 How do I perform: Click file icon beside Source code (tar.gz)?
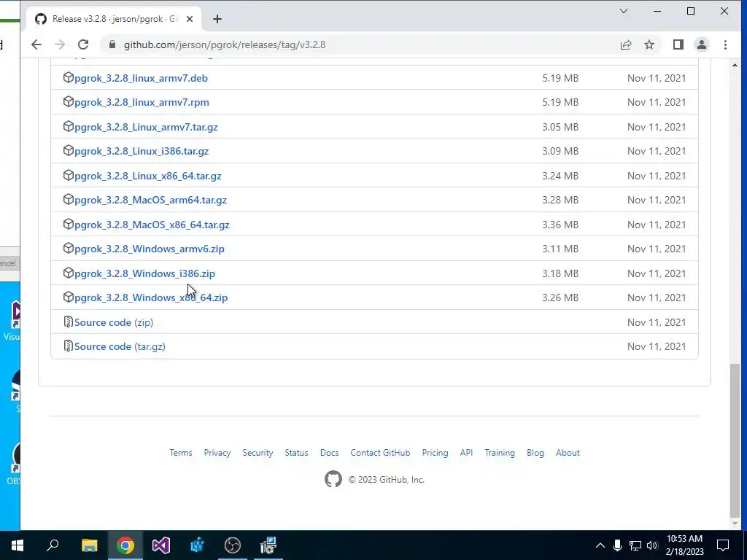[x=68, y=346]
